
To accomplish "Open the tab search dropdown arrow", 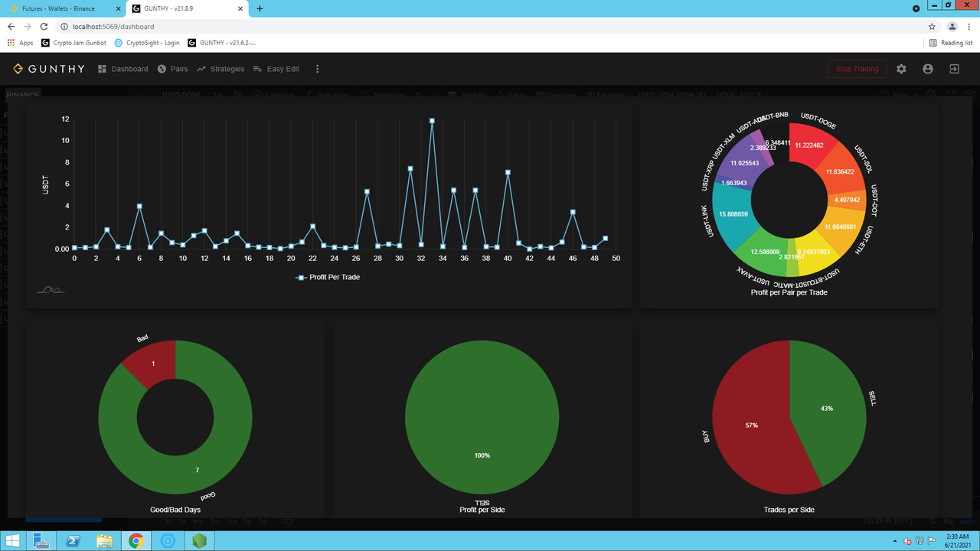I will click(916, 8).
